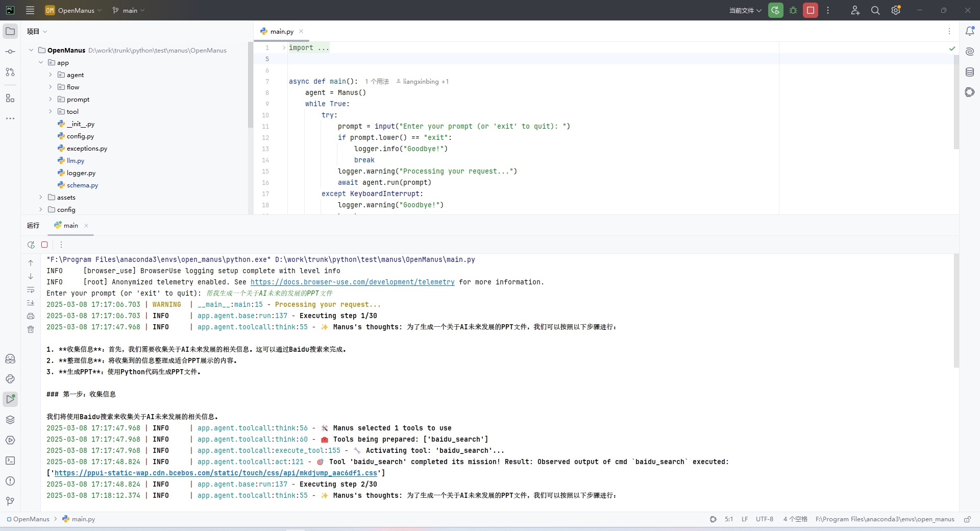Screen dimensions: 980x531
Task: Show more tool windows ellipsis
Action: click(10, 118)
